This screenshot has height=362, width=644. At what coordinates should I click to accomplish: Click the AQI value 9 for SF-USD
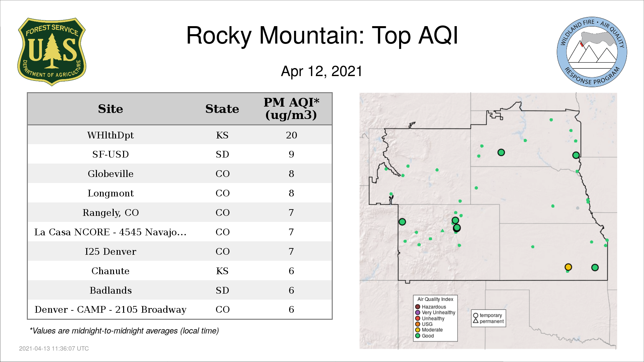[291, 155]
